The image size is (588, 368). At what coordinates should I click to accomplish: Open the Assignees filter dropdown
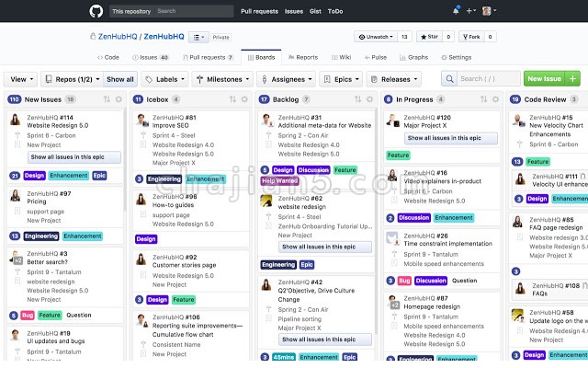[x=287, y=79]
